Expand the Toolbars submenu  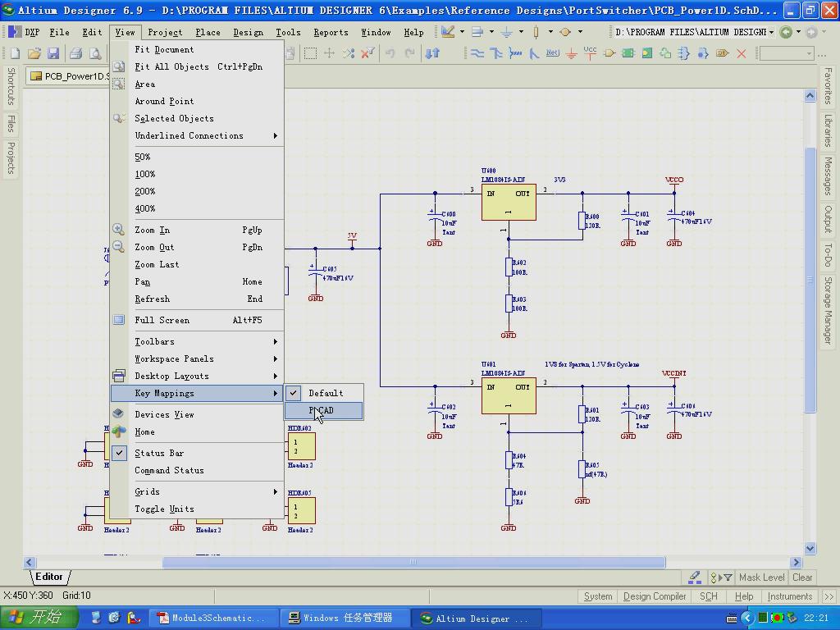coord(197,342)
